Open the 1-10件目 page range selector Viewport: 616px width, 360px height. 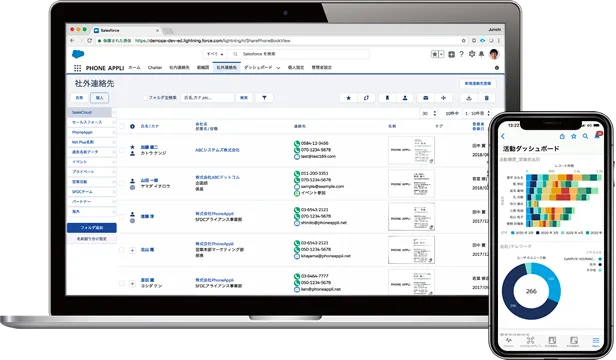[x=477, y=113]
